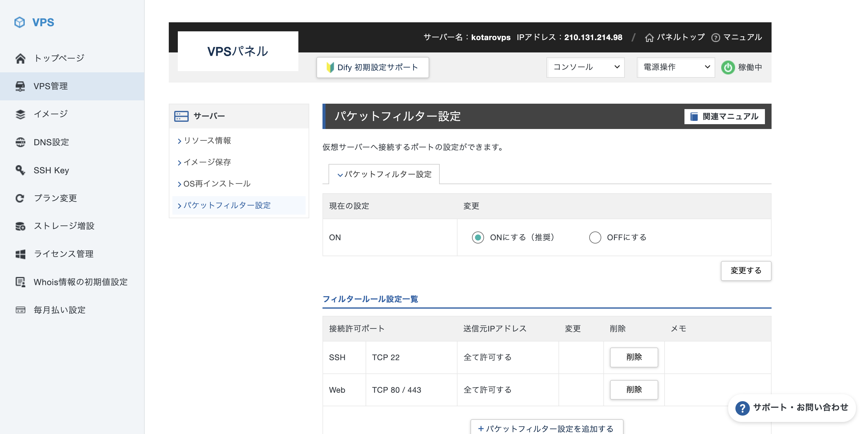
Task: Open the コンソール dropdown
Action: (585, 68)
